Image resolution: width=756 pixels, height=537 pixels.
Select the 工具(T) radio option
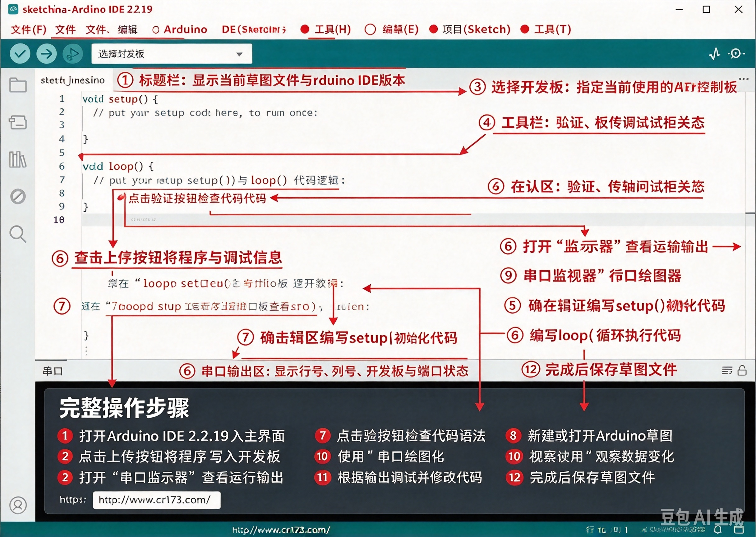pyautogui.click(x=525, y=29)
